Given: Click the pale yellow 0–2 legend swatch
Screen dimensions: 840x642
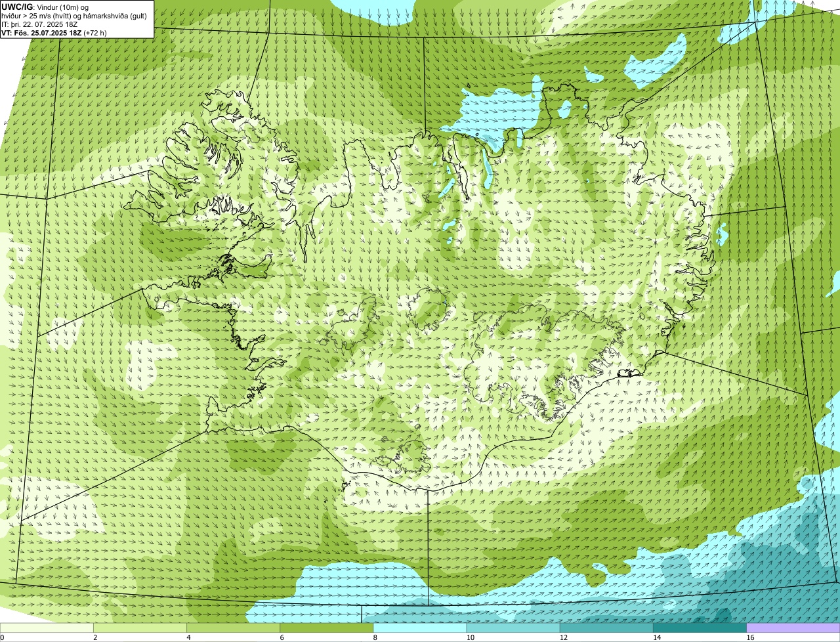Looking at the screenshot, I should pos(47,628).
